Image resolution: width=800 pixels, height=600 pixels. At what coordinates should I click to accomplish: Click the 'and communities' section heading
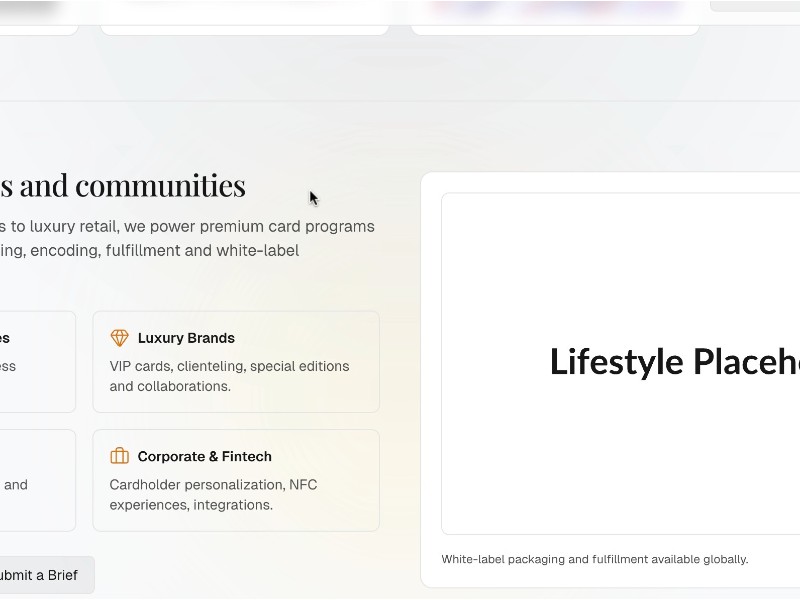point(122,185)
